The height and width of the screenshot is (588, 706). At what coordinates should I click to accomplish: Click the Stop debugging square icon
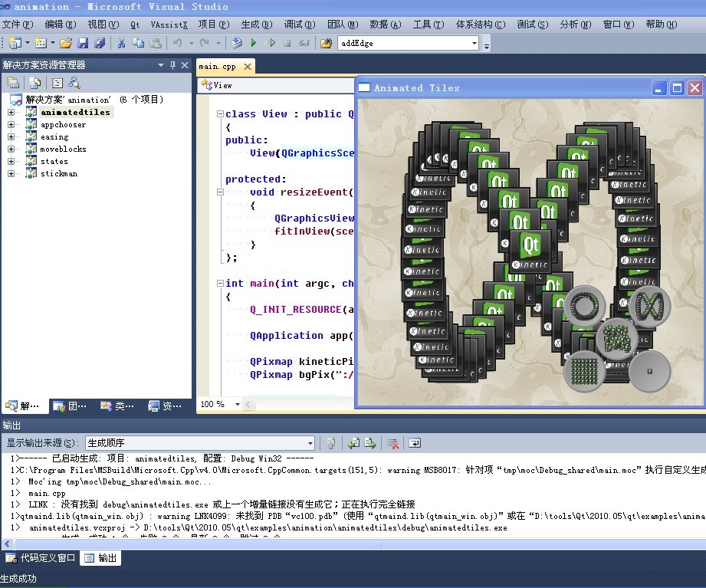click(287, 43)
